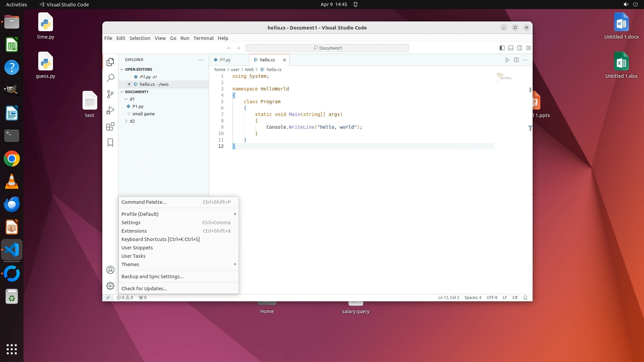Screen dimensions: 644x362
Task: Click the Accounts icon in activity bar
Action: click(x=110, y=270)
